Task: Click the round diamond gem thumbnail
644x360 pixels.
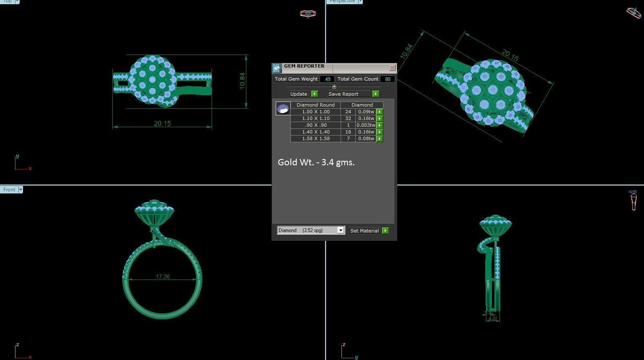Action: (283, 108)
